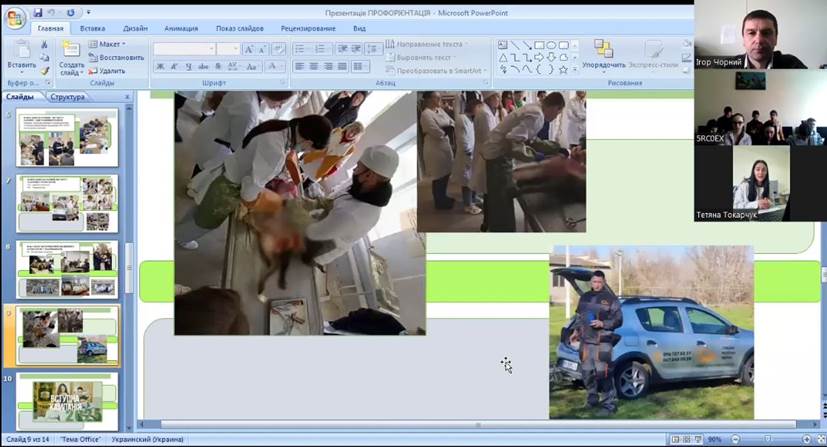Switch to the Структура pane tab
This screenshot has width=827, height=447.
[67, 97]
